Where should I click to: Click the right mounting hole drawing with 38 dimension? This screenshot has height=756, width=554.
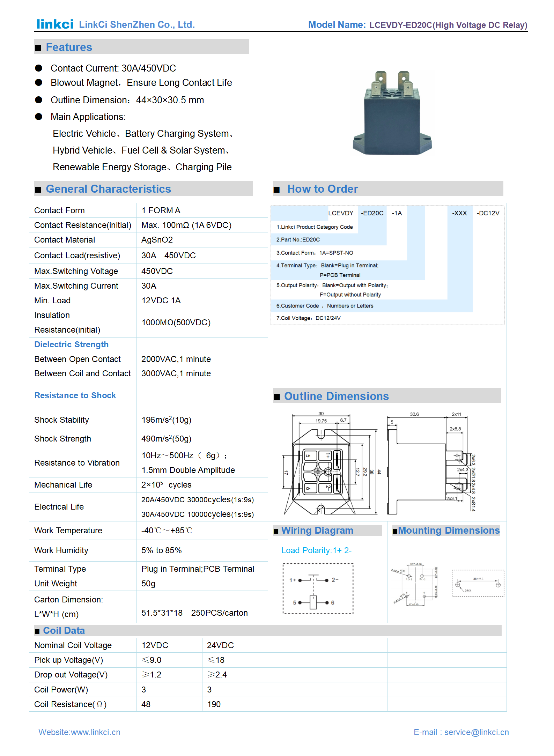click(478, 583)
